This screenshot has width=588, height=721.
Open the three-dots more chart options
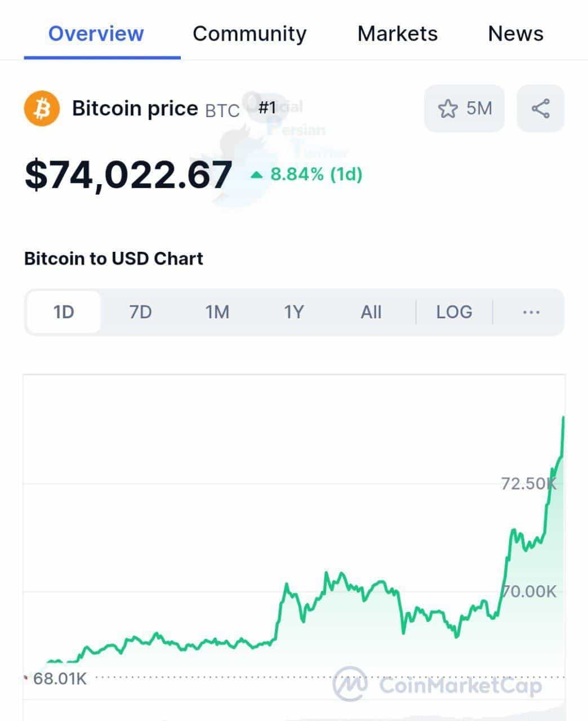pyautogui.click(x=531, y=312)
